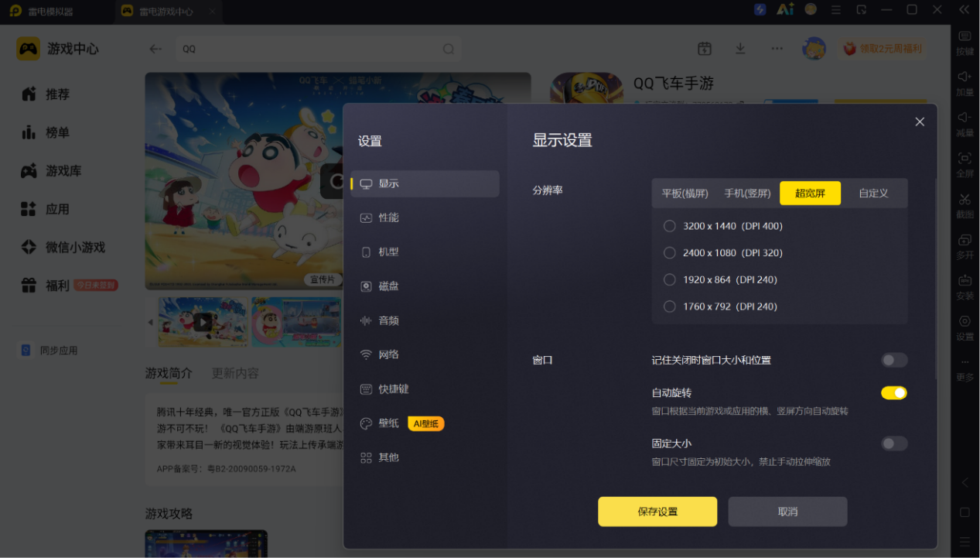Enable the 固定大小 fixed size toggle
The height and width of the screenshot is (558, 980).
(x=894, y=443)
